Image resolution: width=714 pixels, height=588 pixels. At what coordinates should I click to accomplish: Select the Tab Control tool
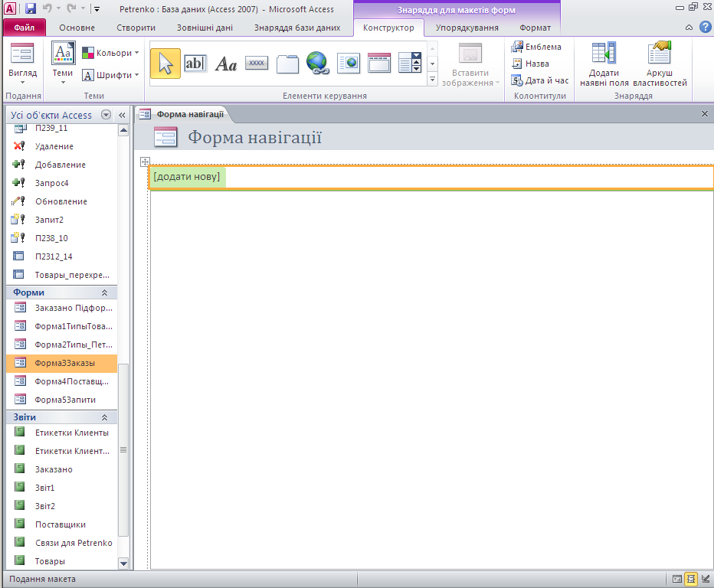point(287,64)
